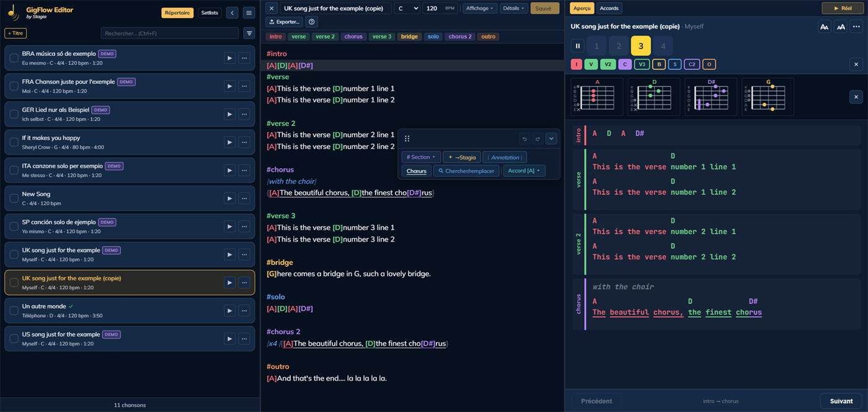This screenshot has height=412, width=868.
Task: Open the song list filter options
Action: (249, 33)
